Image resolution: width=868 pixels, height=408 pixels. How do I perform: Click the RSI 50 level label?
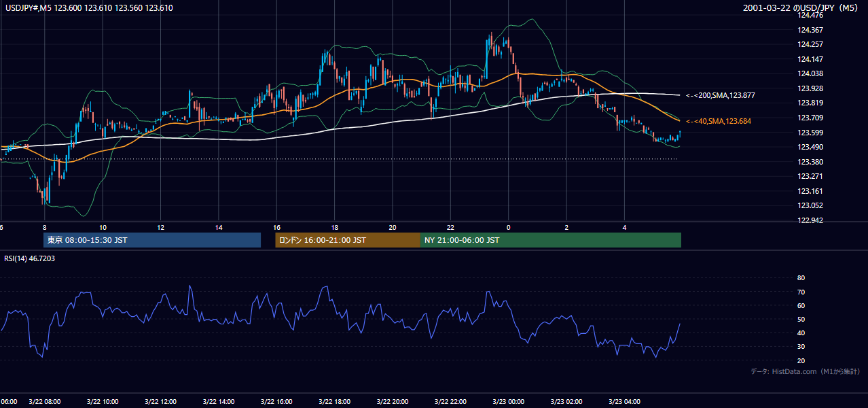(x=801, y=319)
